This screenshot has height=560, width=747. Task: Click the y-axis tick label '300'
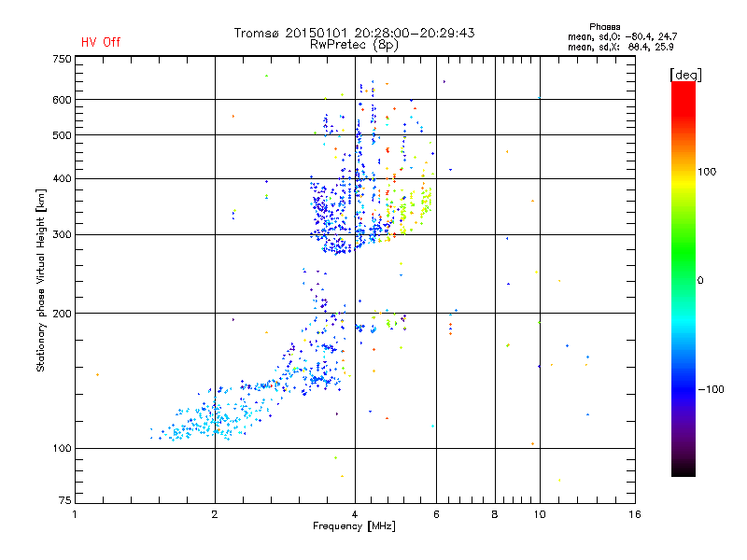click(62, 235)
